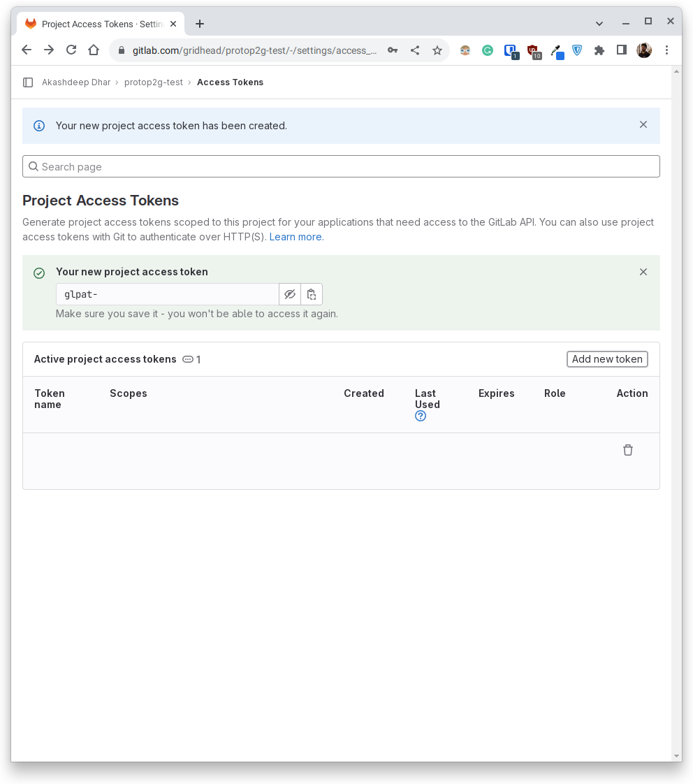Copy the project access token to clipboard
Screen dimensions: 693x784
point(312,294)
